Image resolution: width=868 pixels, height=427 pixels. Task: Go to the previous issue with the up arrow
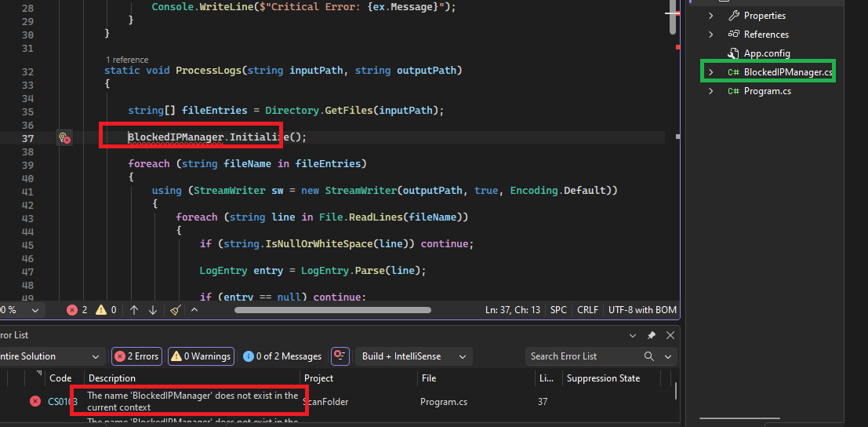click(133, 310)
